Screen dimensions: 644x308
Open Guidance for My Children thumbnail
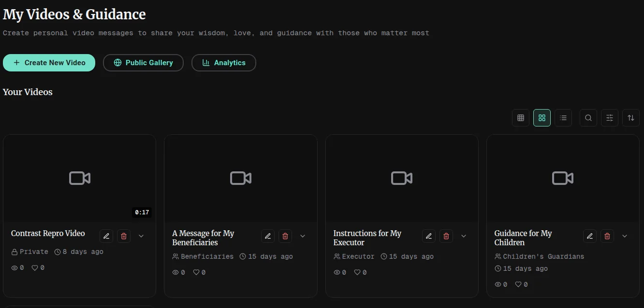click(x=563, y=178)
